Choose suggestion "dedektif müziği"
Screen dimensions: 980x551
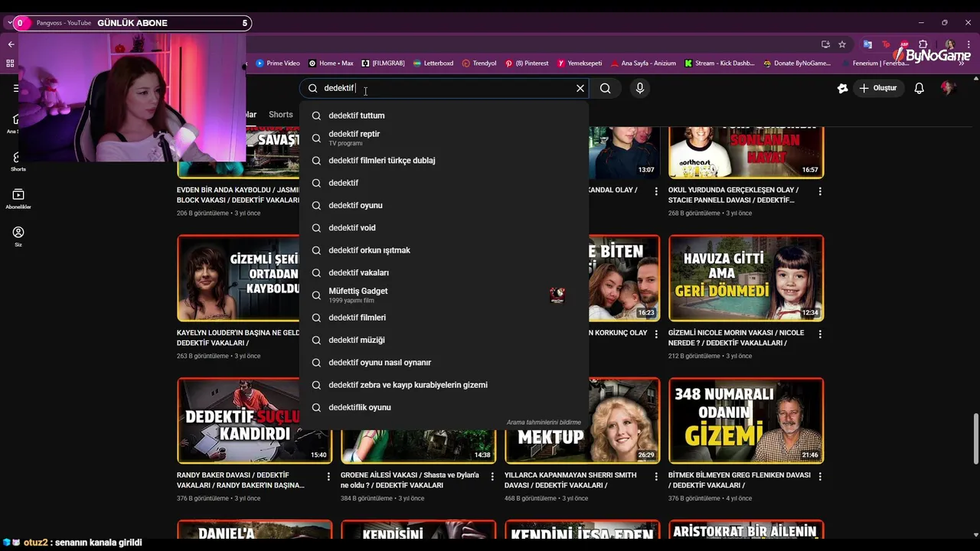[x=444, y=340]
